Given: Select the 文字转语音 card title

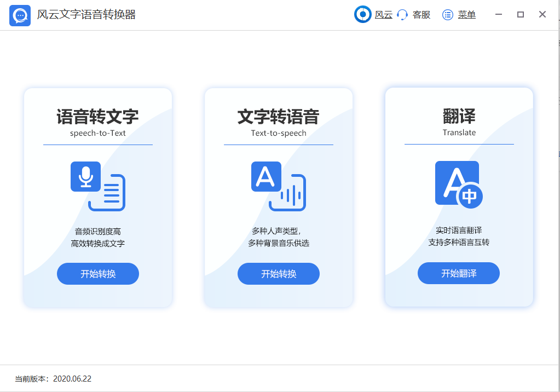Looking at the screenshot, I should (x=278, y=116).
